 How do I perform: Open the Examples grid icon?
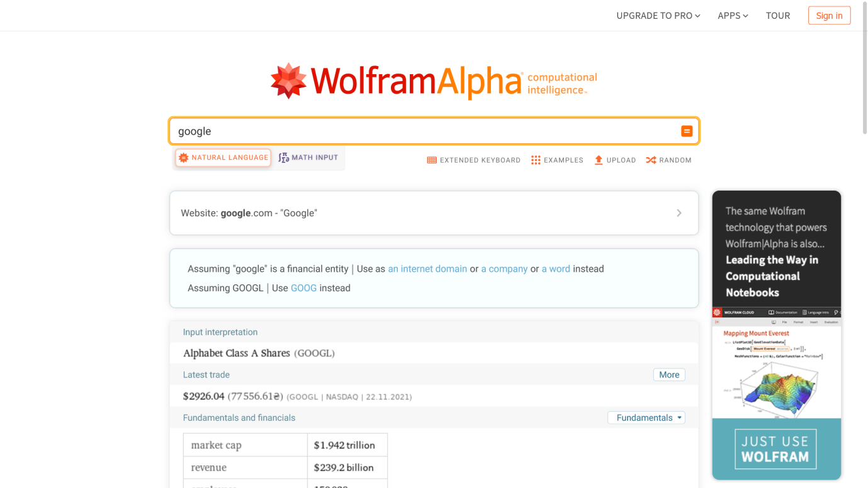[536, 160]
